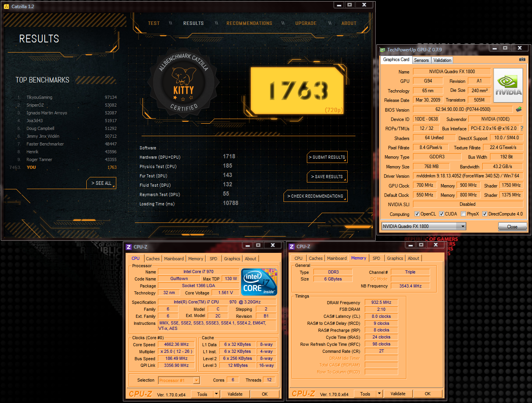Open the Validation tab in GPU-Z

[x=443, y=60]
